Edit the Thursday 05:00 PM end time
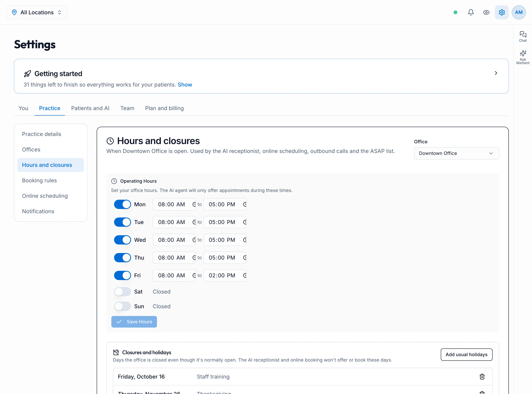The width and height of the screenshot is (532, 394). pos(225,258)
